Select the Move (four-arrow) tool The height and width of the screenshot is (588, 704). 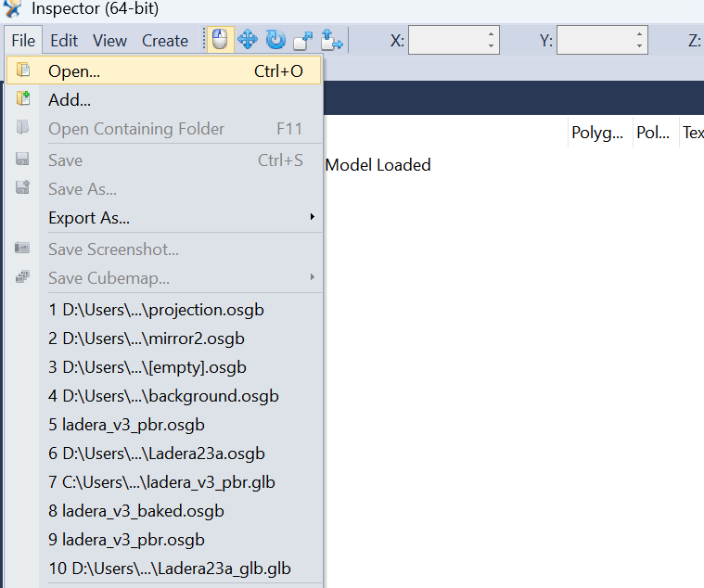point(248,40)
